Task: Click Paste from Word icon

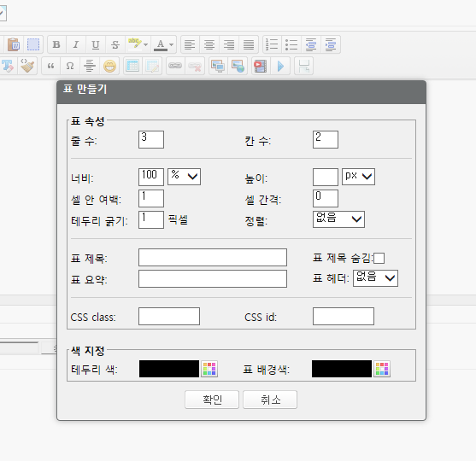Action: (x=14, y=44)
